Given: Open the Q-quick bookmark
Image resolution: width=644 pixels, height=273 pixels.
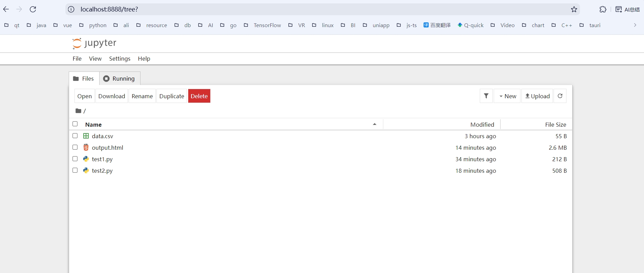Looking at the screenshot, I should pyautogui.click(x=471, y=25).
